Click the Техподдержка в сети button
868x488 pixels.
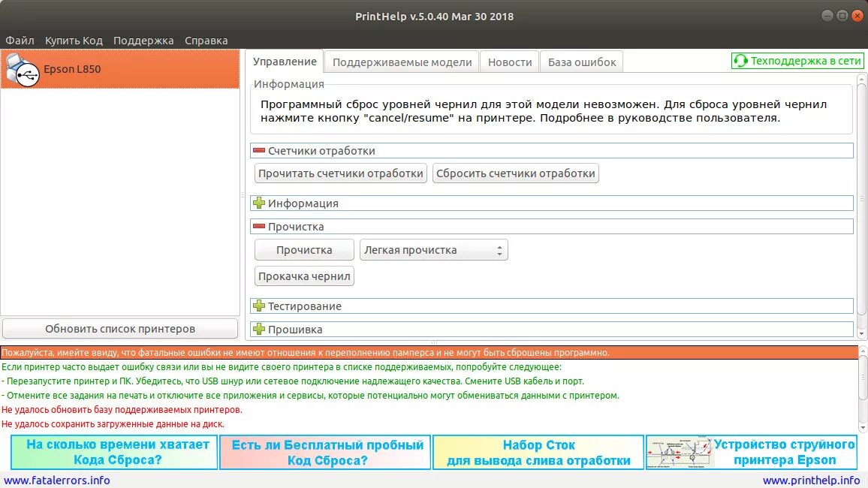[x=797, y=61]
